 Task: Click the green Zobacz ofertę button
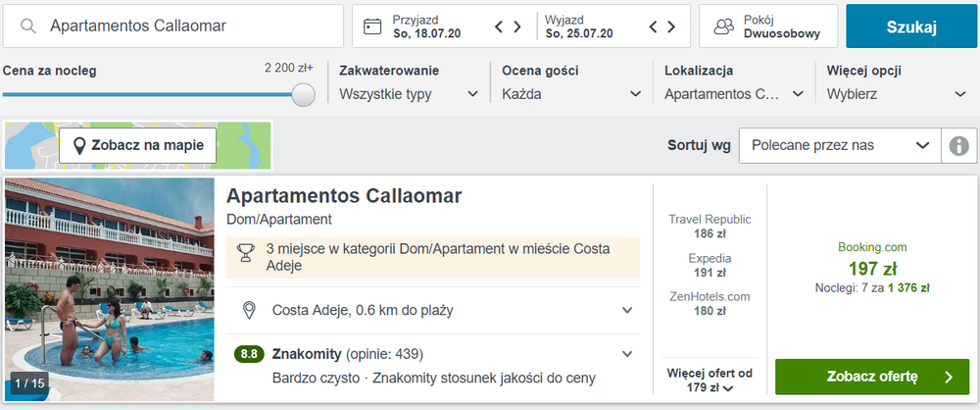[x=871, y=377]
